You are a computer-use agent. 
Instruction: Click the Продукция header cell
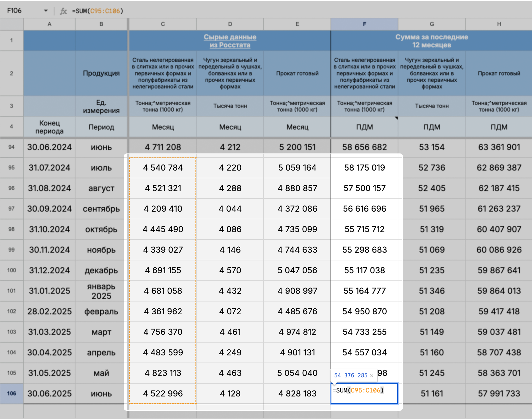point(101,73)
